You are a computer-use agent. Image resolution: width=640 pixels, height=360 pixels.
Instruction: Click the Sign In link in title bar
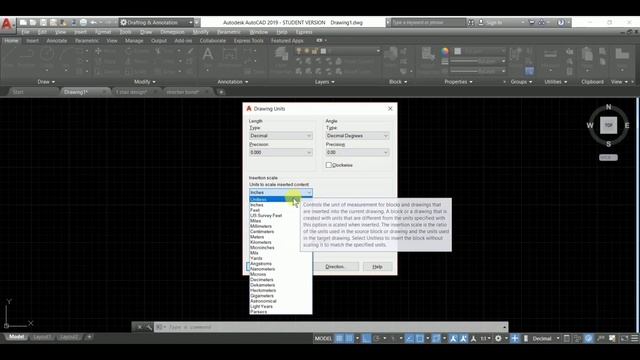(494, 22)
